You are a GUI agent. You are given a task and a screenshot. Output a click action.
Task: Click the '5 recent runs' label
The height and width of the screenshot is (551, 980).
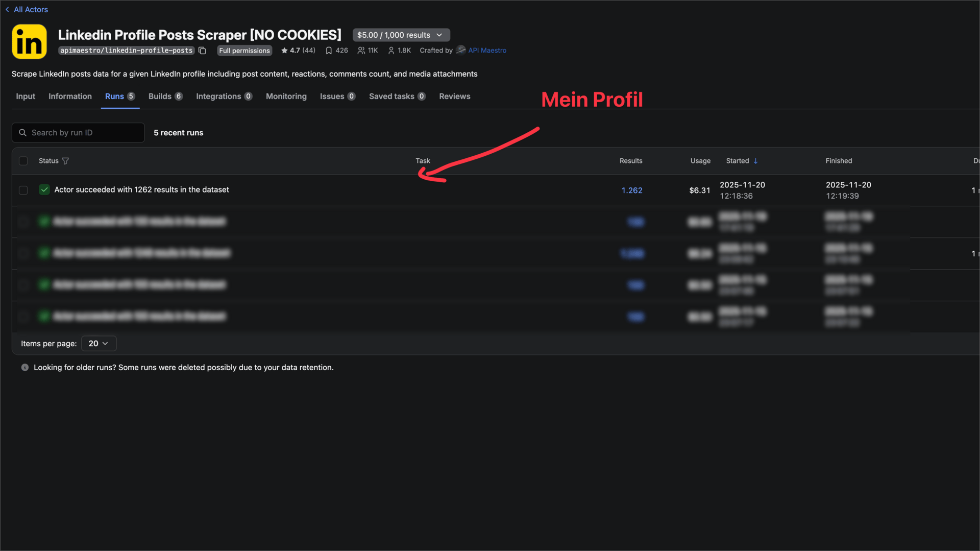(179, 133)
